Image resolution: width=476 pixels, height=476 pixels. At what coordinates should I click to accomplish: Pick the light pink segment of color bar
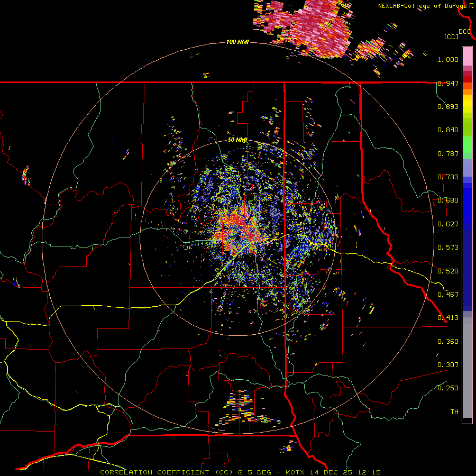[467, 57]
